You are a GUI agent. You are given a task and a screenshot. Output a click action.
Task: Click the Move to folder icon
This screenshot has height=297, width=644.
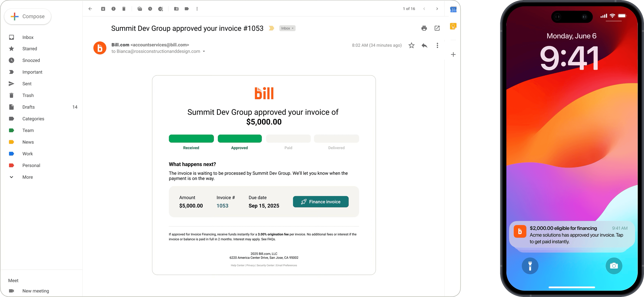[176, 9]
